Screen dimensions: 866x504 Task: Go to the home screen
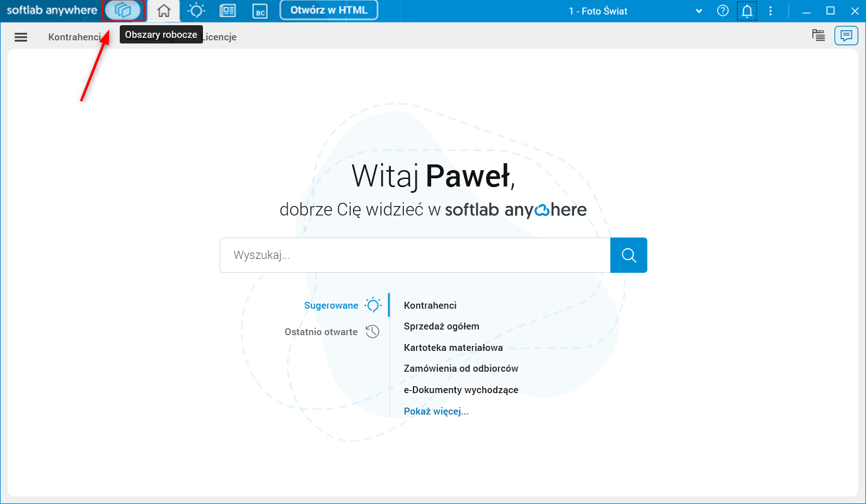pos(163,11)
